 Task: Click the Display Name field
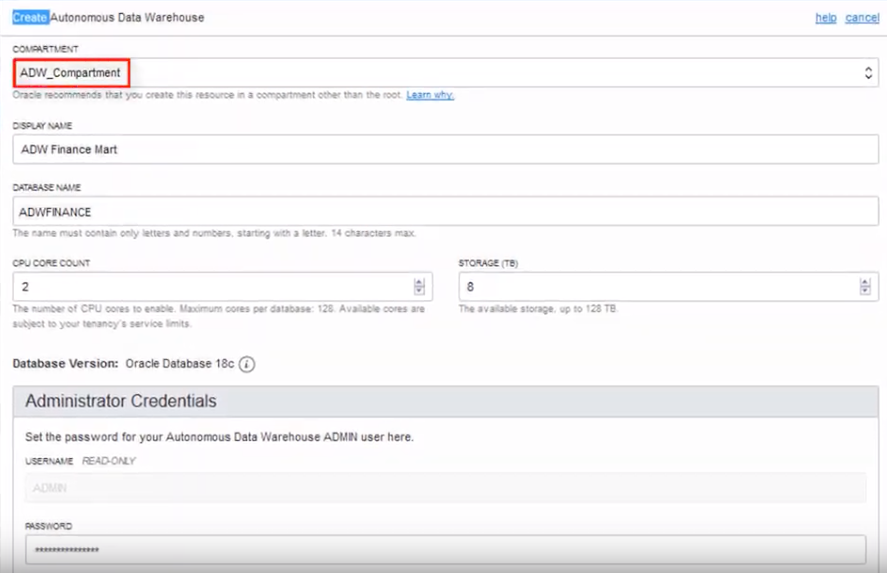click(445, 149)
